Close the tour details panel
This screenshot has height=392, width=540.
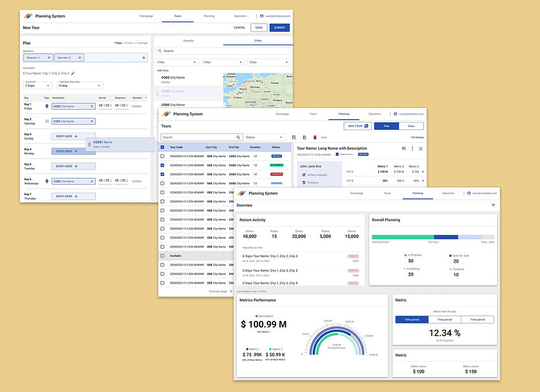click(420, 149)
